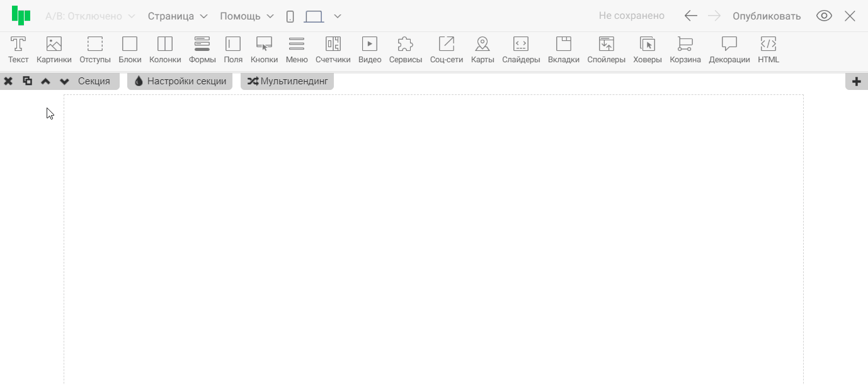Open the Помощь help dropdown
This screenshot has height=385, width=868.
(x=247, y=16)
